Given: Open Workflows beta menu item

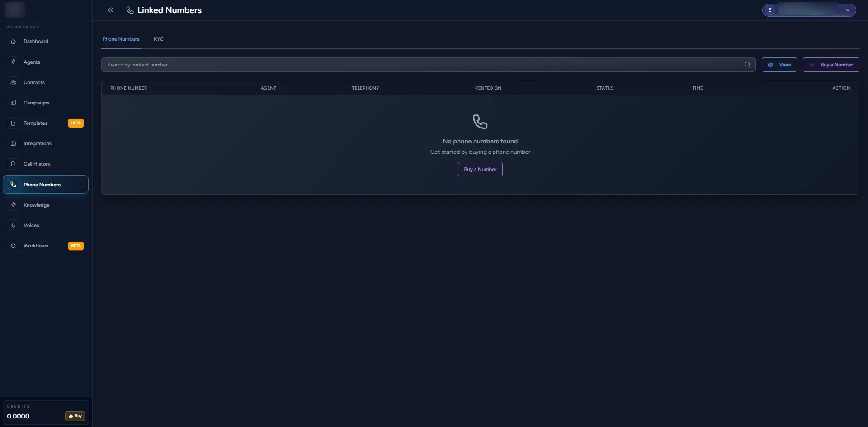Looking at the screenshot, I should [36, 246].
